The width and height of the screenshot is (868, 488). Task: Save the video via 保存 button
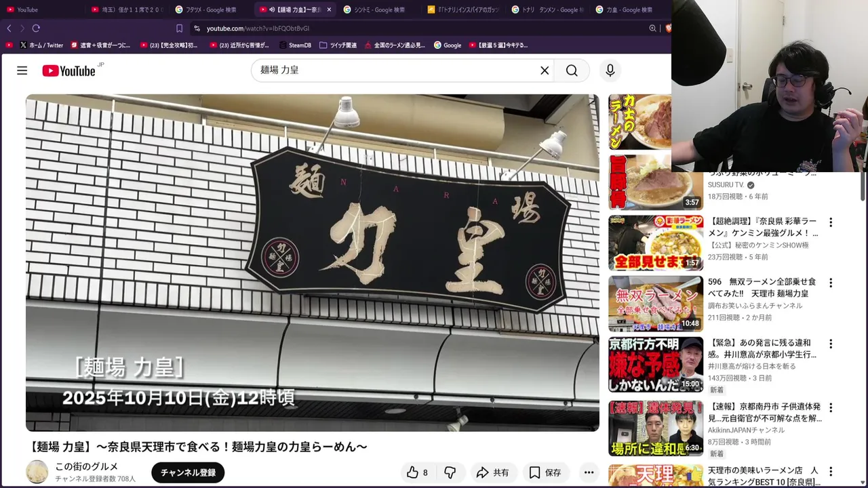[545, 472]
